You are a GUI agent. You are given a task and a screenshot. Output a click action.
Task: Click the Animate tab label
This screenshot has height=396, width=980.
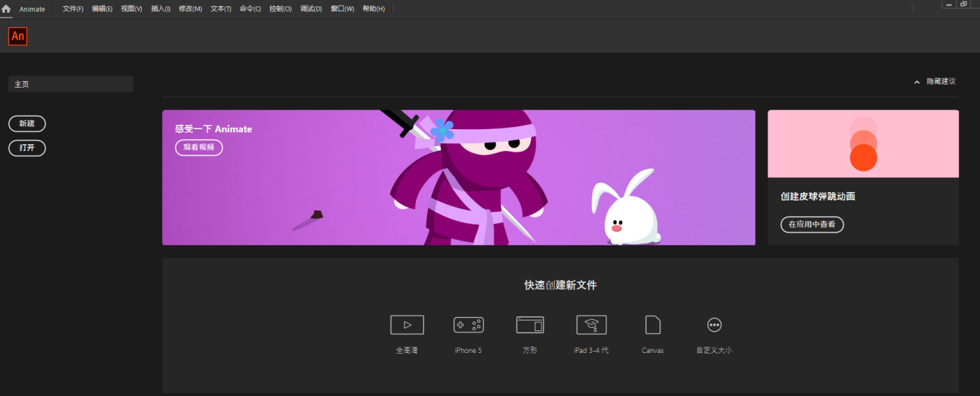pos(32,9)
